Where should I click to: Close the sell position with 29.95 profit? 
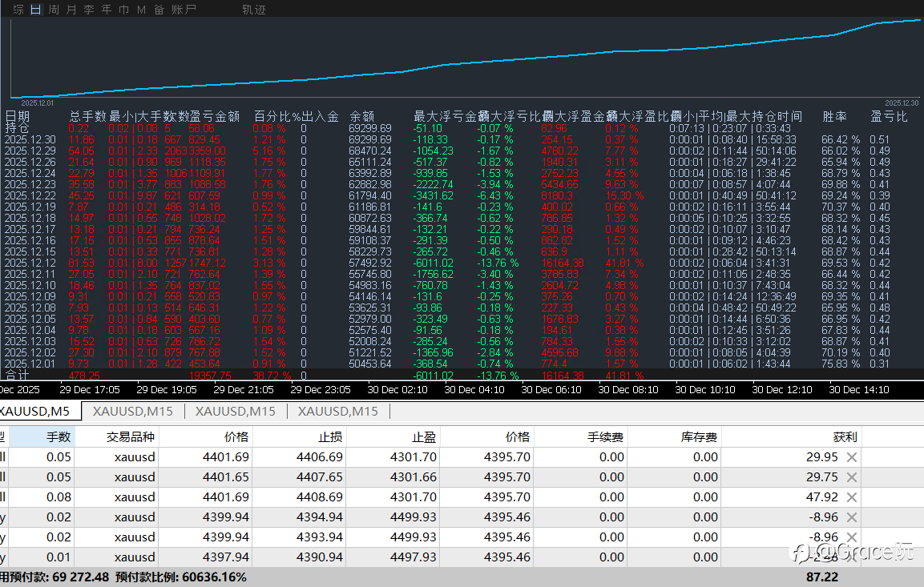coord(852,457)
